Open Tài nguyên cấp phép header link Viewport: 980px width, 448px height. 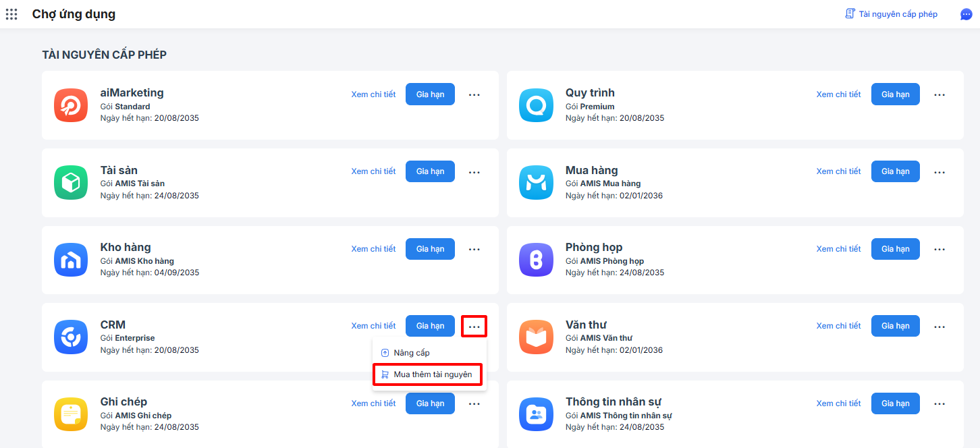tap(891, 14)
